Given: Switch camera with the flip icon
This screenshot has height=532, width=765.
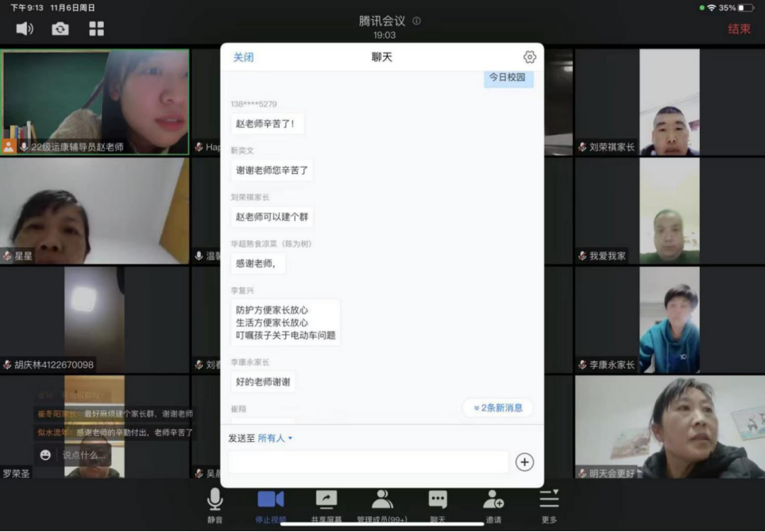Looking at the screenshot, I should click(x=60, y=29).
